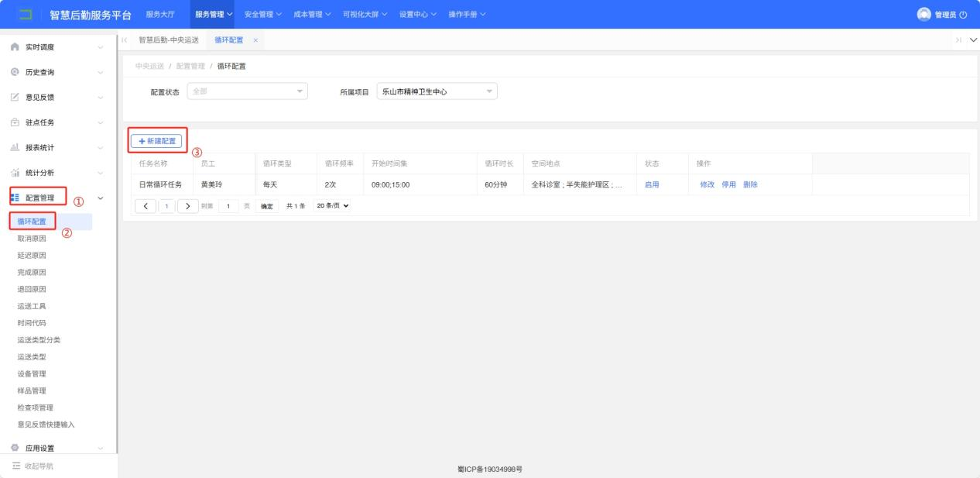Select 延迟原因 in the sidebar

pos(32,256)
